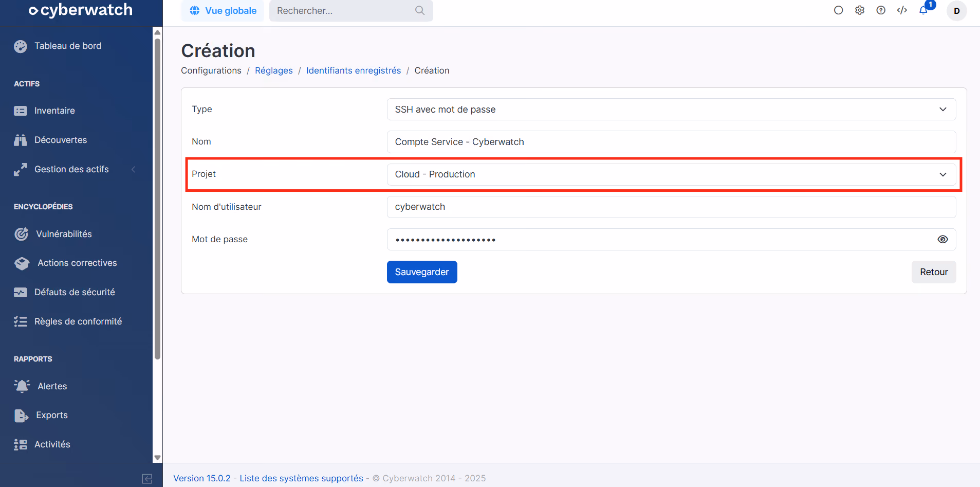The width and height of the screenshot is (980, 487).
Task: Click the globe icon in Vue globale
Action: pyautogui.click(x=195, y=11)
